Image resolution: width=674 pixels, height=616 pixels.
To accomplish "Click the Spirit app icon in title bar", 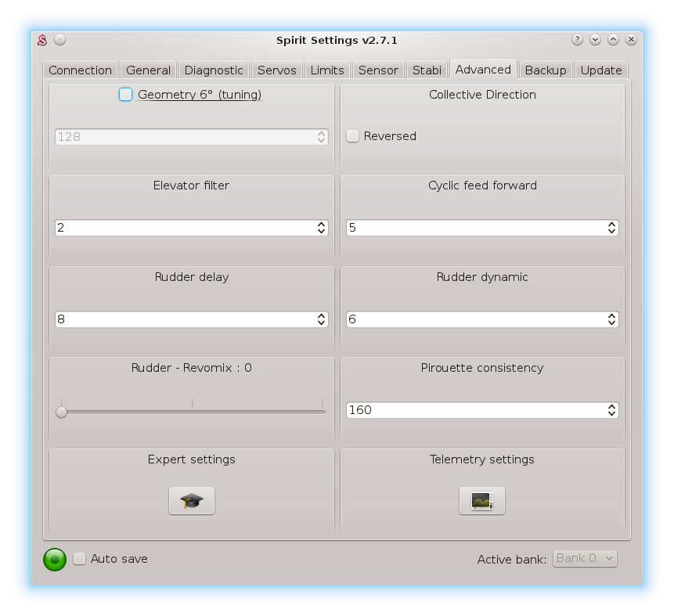I will pos(43,40).
